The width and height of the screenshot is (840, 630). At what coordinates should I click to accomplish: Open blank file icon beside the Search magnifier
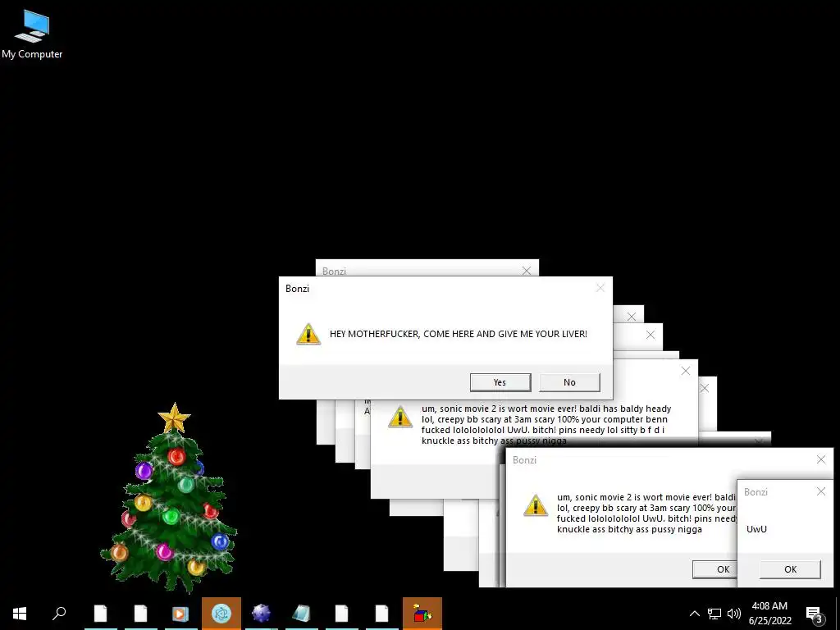(x=100, y=614)
